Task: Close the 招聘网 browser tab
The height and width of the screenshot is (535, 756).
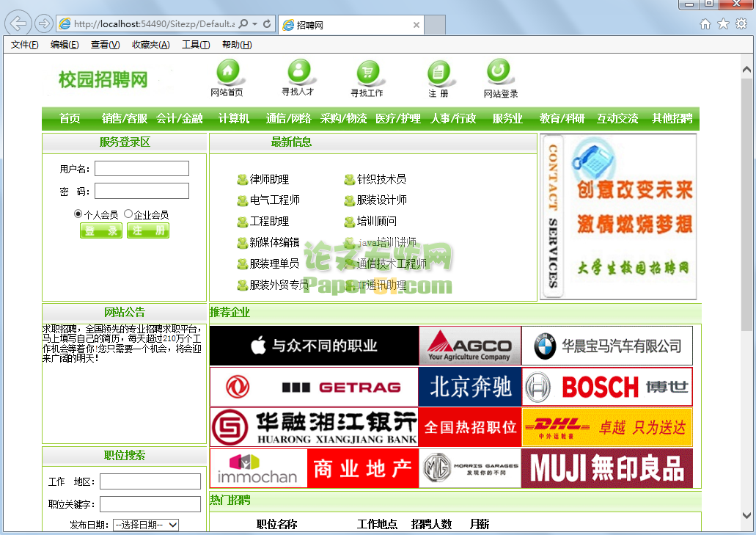Action: (x=416, y=25)
